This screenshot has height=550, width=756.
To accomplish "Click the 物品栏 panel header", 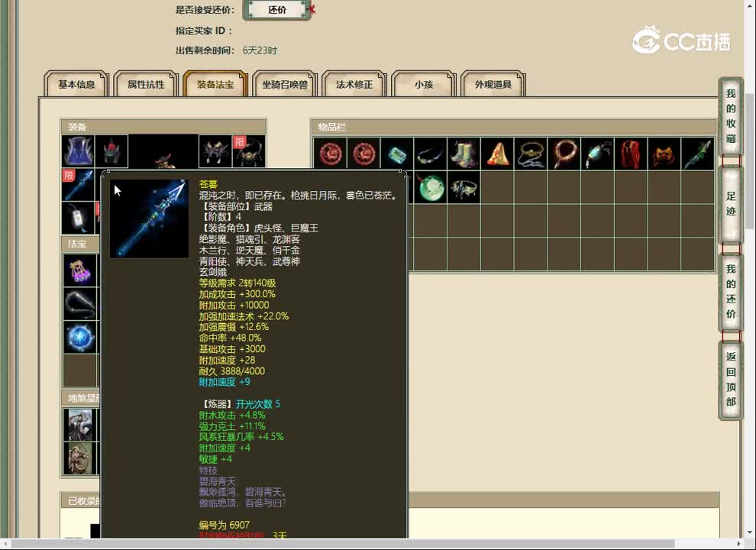I will pyautogui.click(x=513, y=127).
